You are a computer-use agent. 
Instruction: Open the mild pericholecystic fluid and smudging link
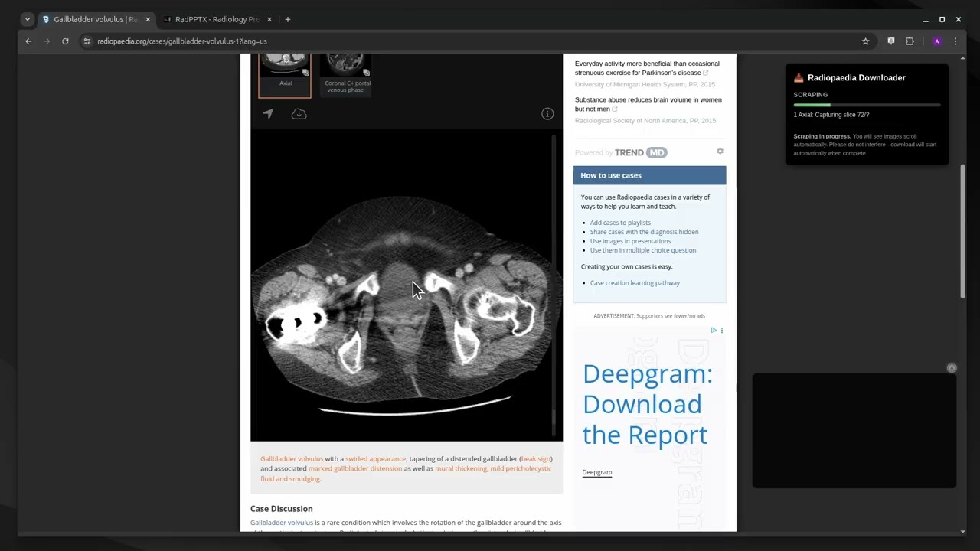406,474
